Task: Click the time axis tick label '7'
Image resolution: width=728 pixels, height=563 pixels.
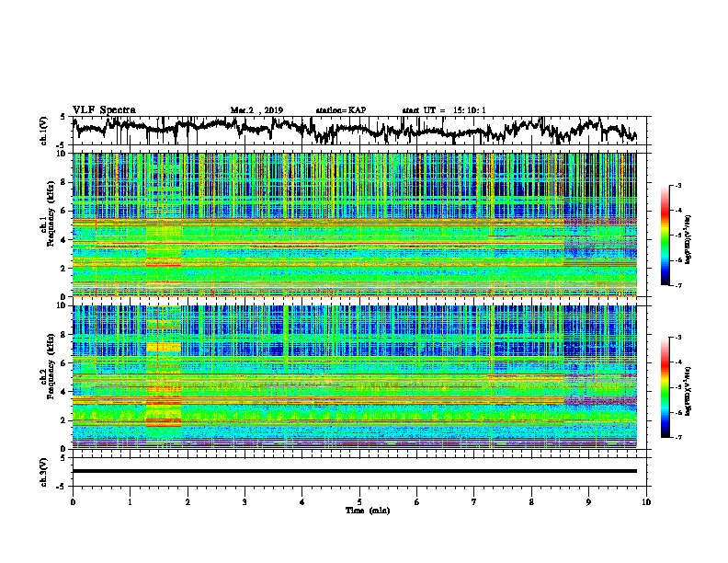Action: 474,502
